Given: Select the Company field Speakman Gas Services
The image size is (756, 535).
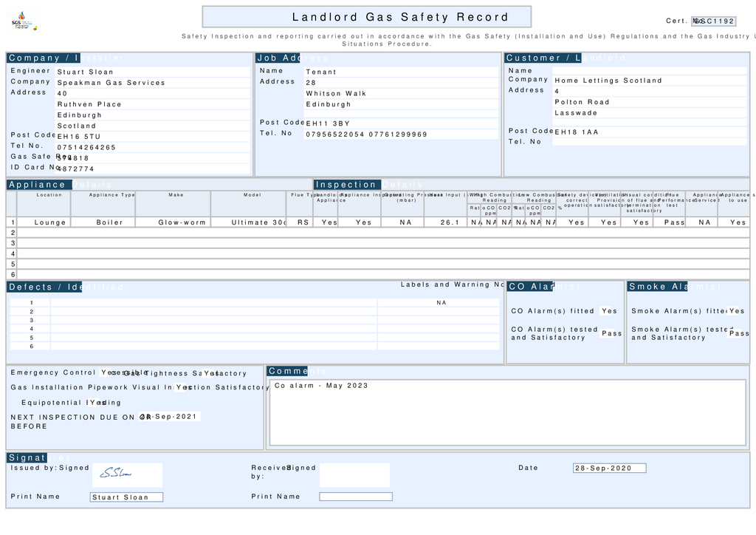Looking at the screenshot, I should click(153, 83).
